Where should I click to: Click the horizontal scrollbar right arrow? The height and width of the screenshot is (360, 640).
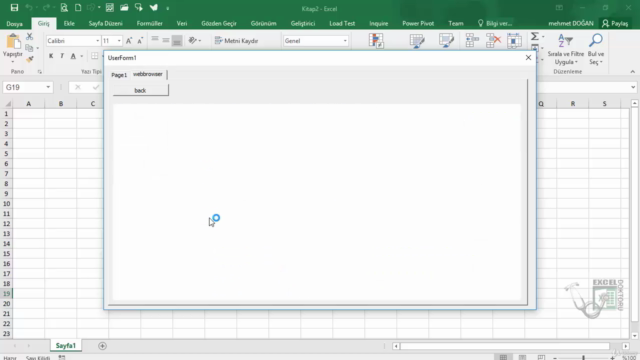[x=626, y=346]
